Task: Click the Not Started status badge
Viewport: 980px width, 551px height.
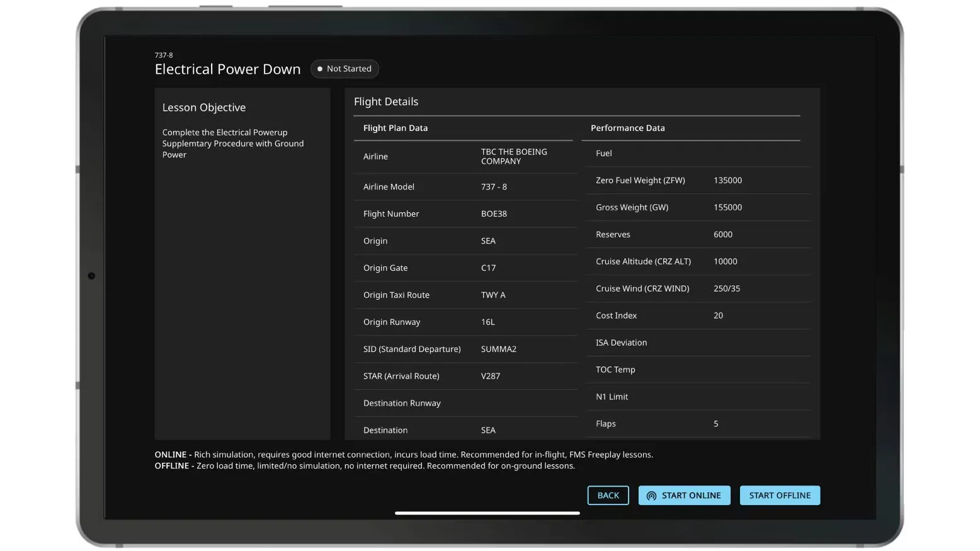Action: pyautogui.click(x=345, y=69)
